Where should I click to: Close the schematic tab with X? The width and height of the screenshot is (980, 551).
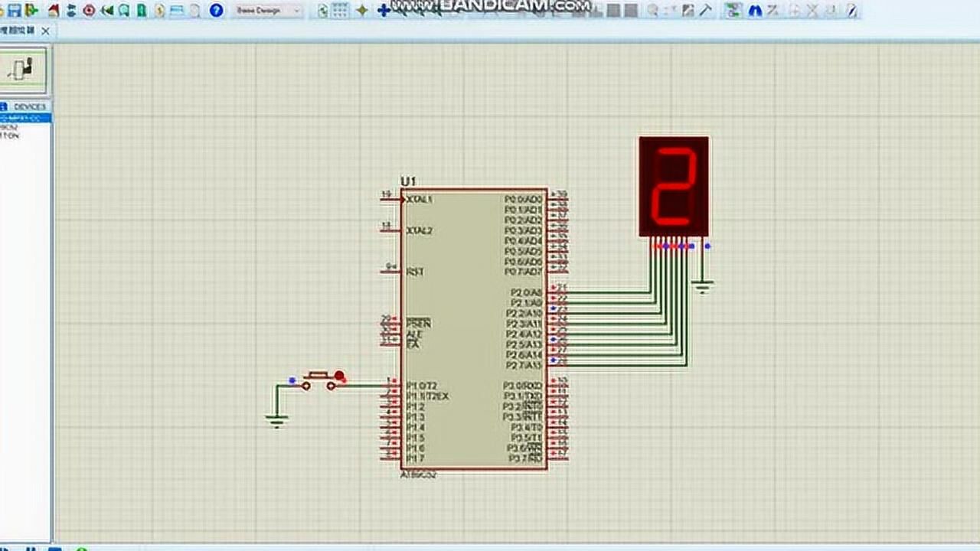pyautogui.click(x=45, y=31)
